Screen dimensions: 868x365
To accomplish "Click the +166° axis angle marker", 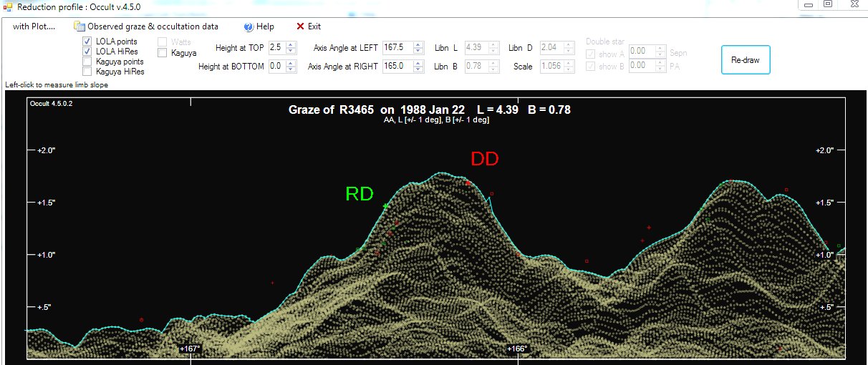I will 517,349.
